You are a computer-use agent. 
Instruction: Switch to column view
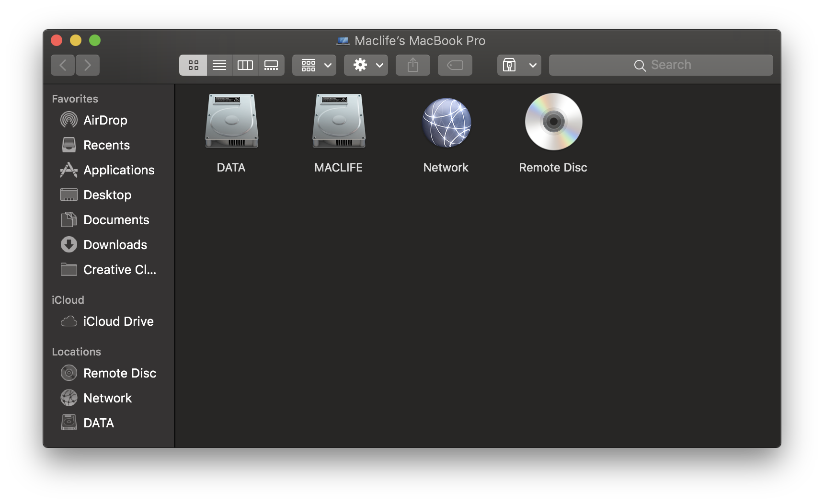[x=245, y=65]
